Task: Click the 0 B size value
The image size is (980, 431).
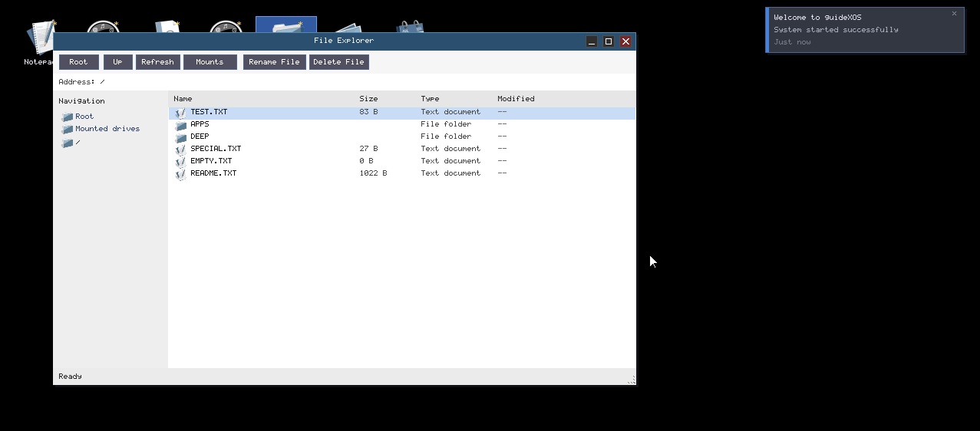Action: tap(366, 161)
